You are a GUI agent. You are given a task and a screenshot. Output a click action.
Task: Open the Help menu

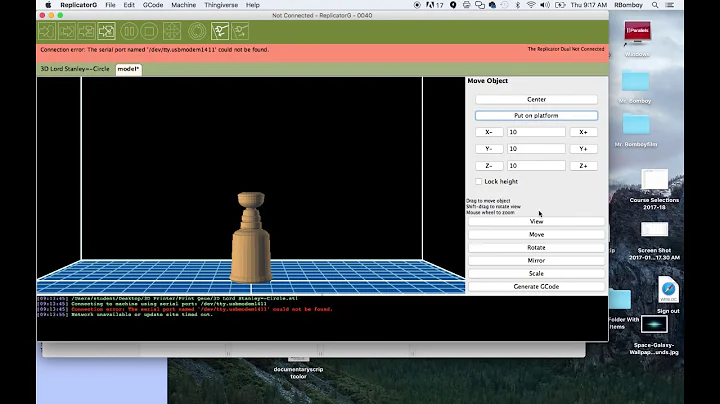[253, 5]
